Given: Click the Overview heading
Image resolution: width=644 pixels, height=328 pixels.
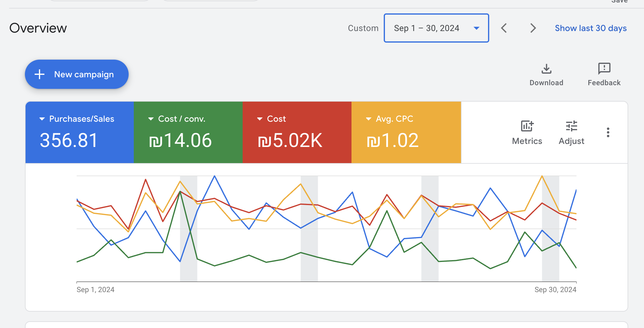Looking at the screenshot, I should pyautogui.click(x=38, y=28).
